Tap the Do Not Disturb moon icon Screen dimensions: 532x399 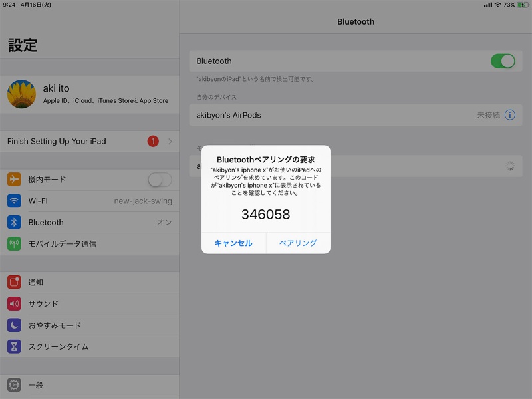point(14,325)
